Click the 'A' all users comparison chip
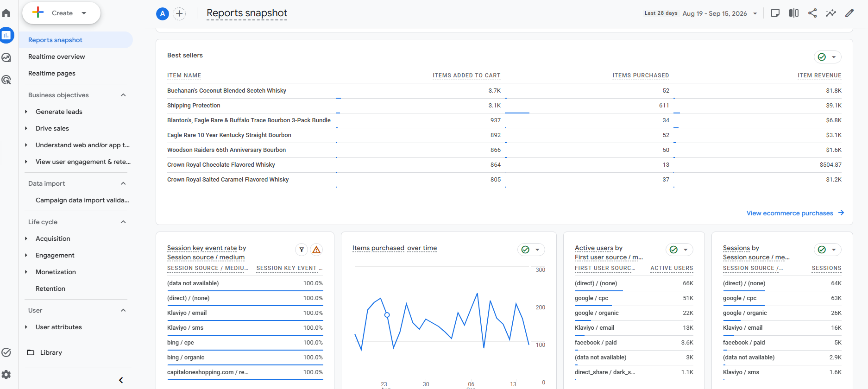 coord(162,14)
